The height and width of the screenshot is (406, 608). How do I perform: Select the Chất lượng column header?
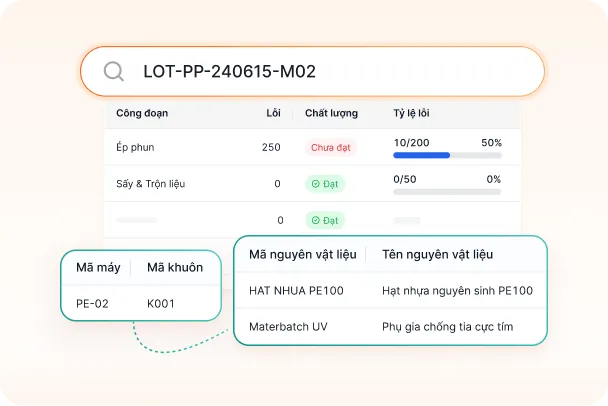coord(331,113)
